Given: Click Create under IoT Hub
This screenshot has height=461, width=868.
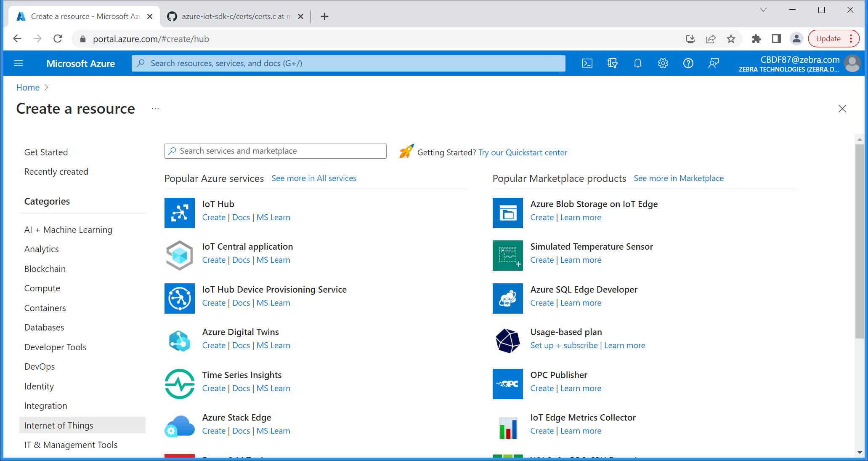Looking at the screenshot, I should [214, 218].
